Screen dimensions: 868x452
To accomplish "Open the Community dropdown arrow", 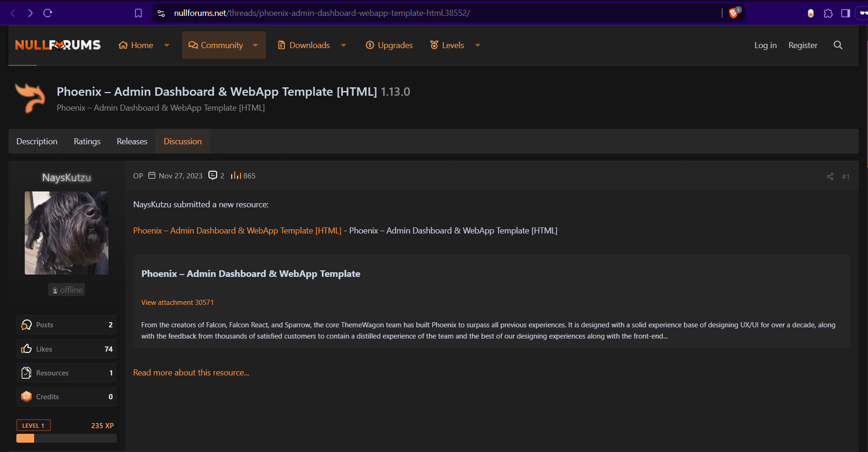I will (x=255, y=45).
